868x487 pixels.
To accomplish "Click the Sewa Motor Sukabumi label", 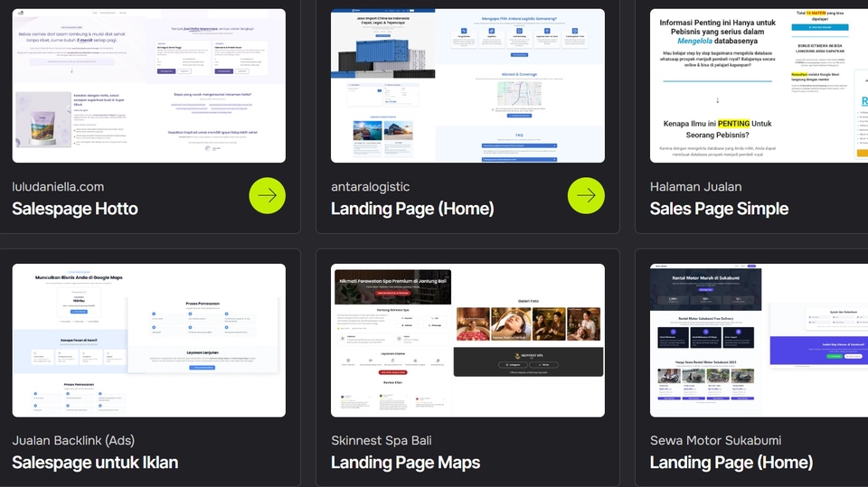I will (x=715, y=441).
